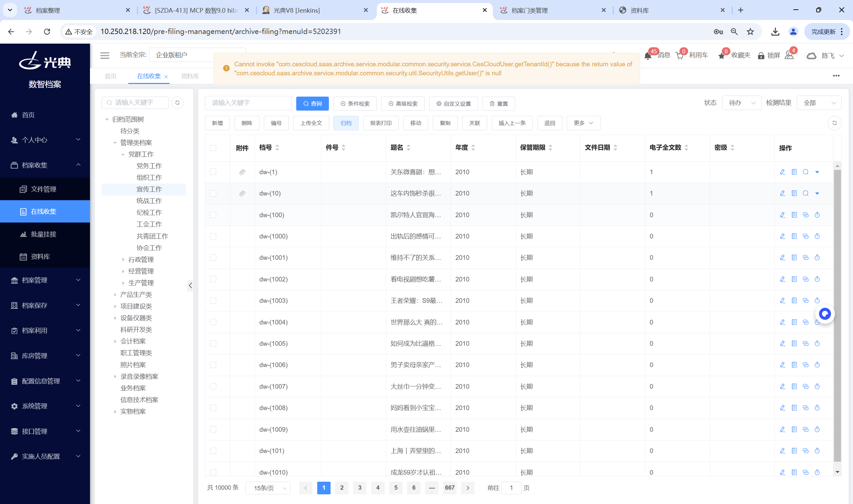Open the detail sheet icon for dw-(10)
The width and height of the screenshot is (853, 504).
(x=794, y=193)
